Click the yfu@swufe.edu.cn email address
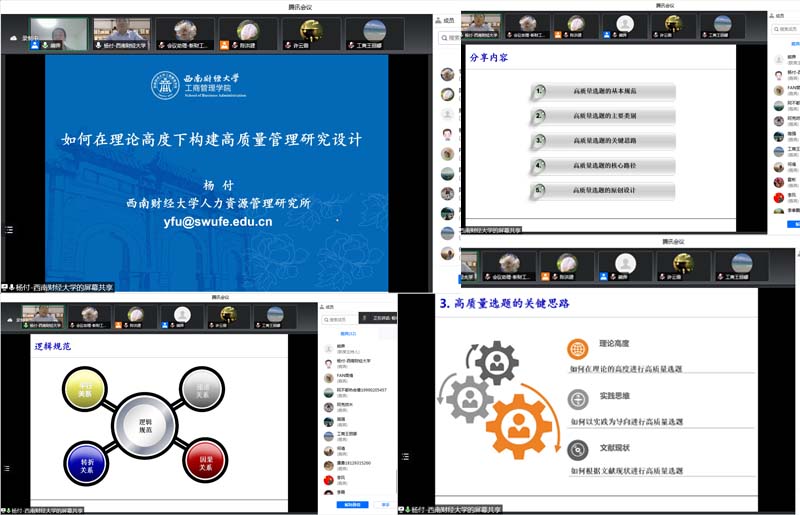Image resolution: width=800 pixels, height=515 pixels. coord(218,222)
